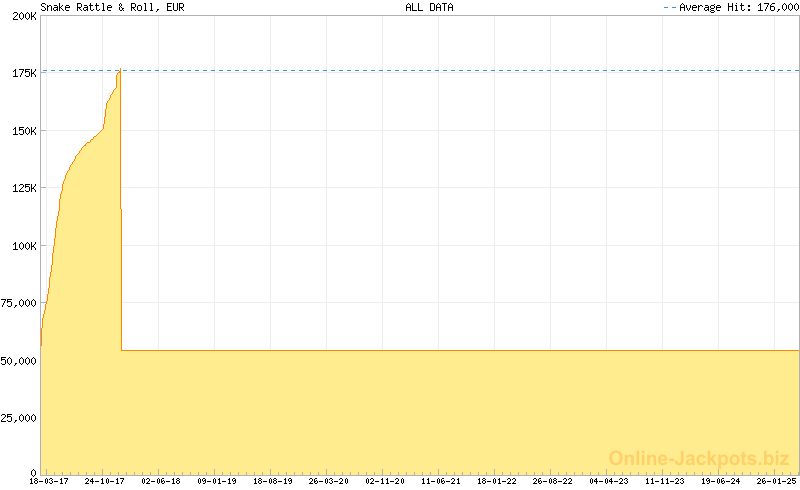This screenshot has width=800, height=490.
Task: Click the 'Snake Rattle & Roll, EUR' chart title
Action: pyautogui.click(x=112, y=7)
